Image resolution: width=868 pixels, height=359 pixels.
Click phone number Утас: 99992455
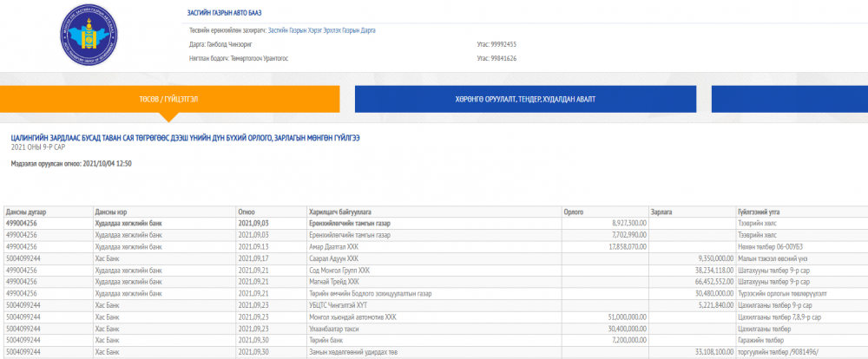tap(496, 44)
